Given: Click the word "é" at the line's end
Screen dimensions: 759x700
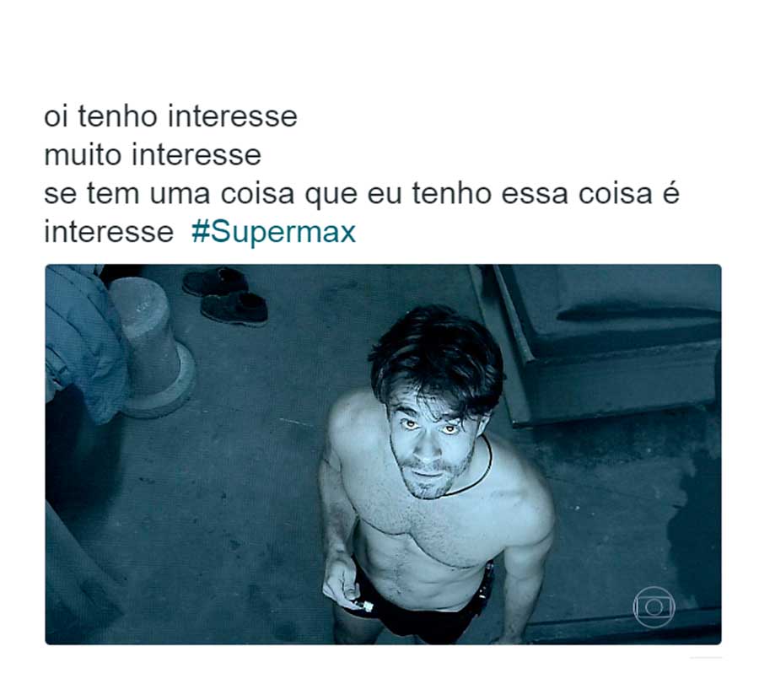Looking at the screenshot, I should coord(671,192).
